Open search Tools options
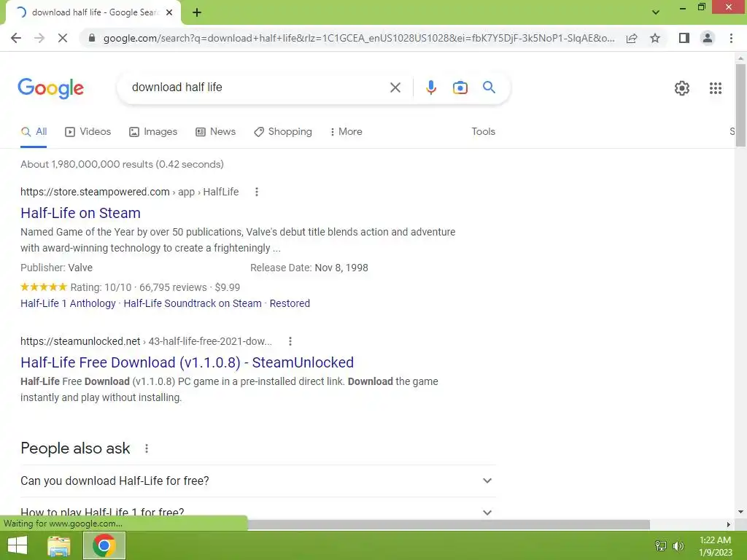Viewport: 747px width, 560px height. (483, 132)
